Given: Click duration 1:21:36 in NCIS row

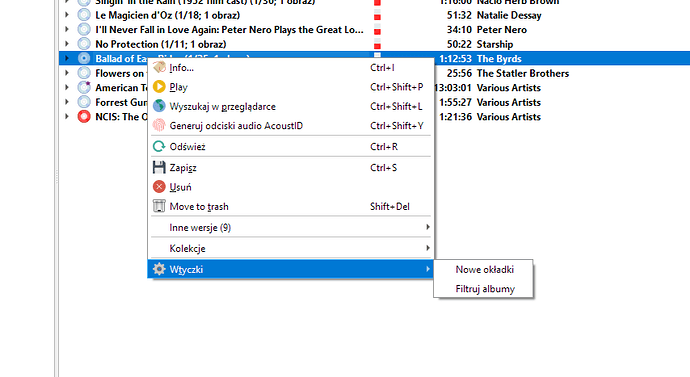Looking at the screenshot, I should pos(455,117).
